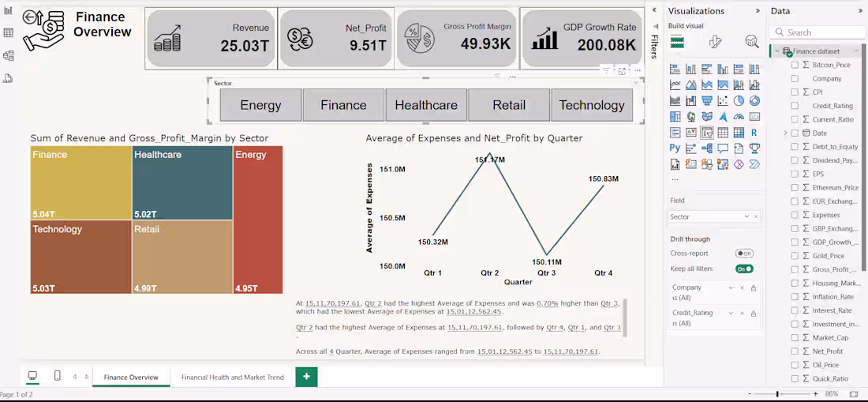Remove Sector field with its X

[756, 217]
